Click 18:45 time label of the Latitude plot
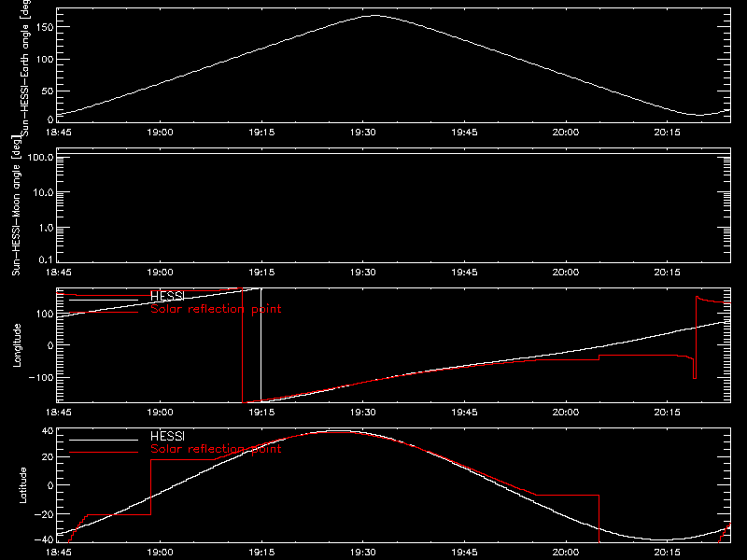Viewport: 747px width, 560px height. (x=59, y=553)
